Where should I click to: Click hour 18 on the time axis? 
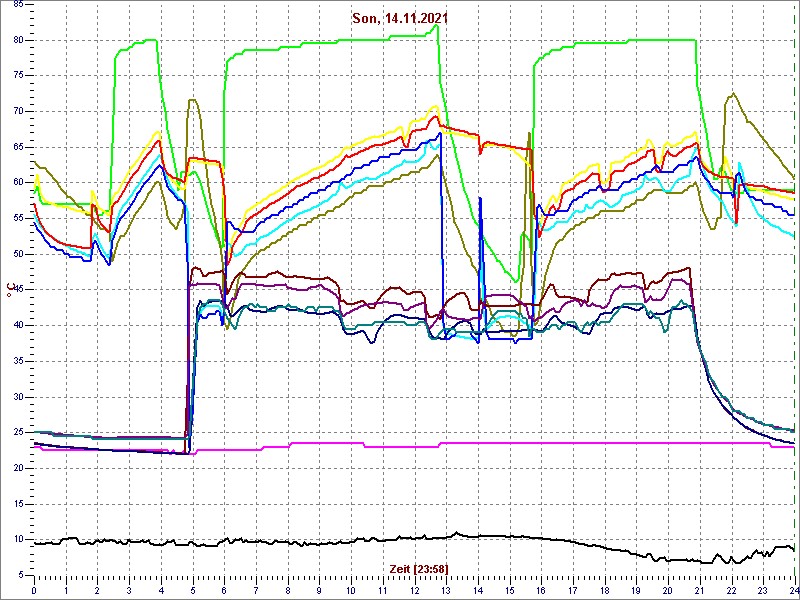[x=605, y=588]
